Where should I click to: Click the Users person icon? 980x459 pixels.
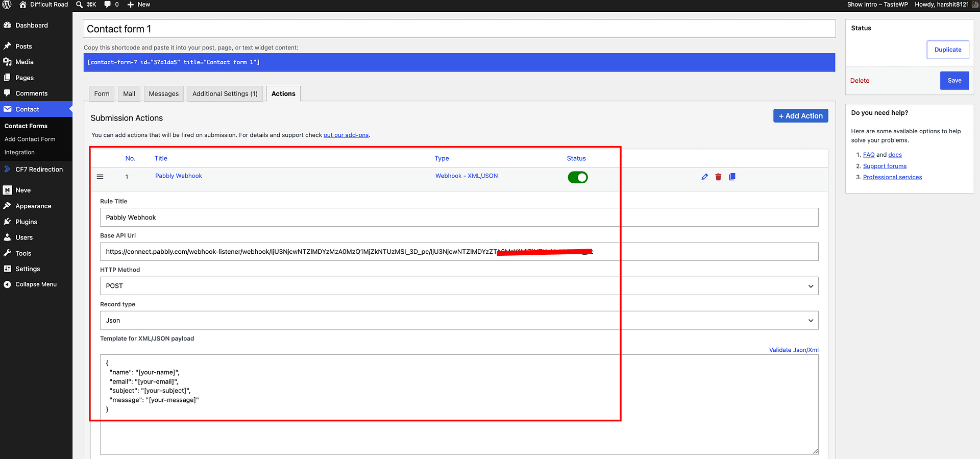pyautogui.click(x=8, y=237)
